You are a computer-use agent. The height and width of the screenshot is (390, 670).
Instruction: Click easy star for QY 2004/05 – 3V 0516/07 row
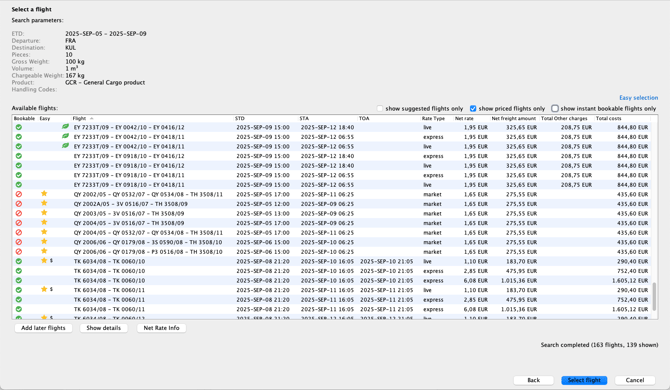[x=44, y=223]
